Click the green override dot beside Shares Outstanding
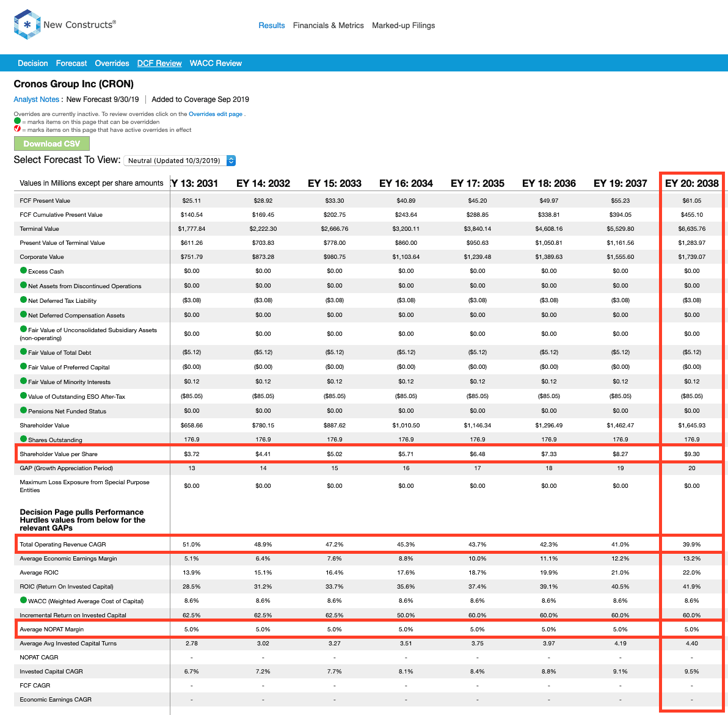This screenshot has width=728, height=715. pos(23,439)
